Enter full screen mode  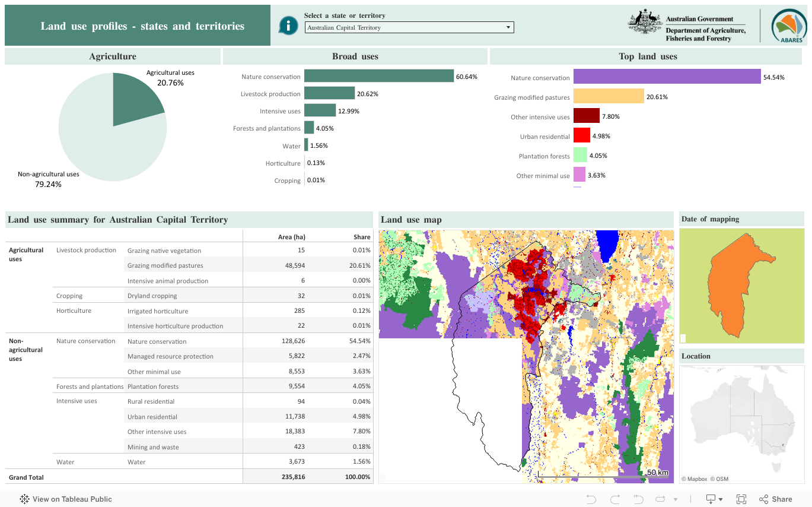coord(741,499)
